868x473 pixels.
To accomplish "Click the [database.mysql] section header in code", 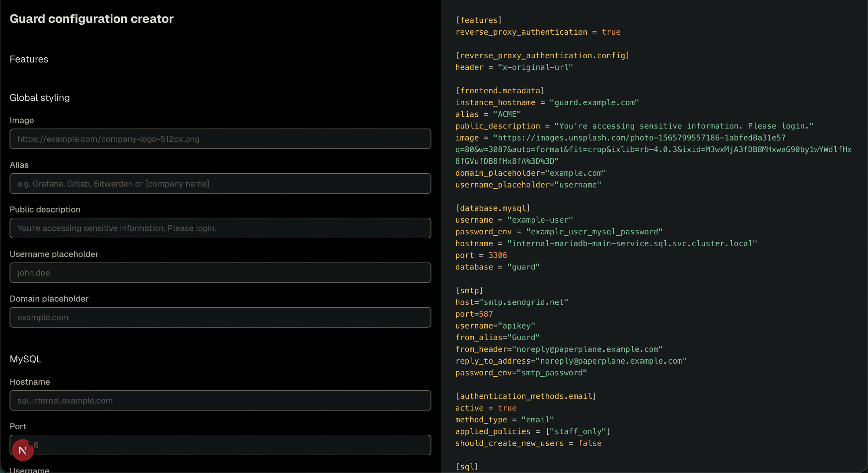I will tap(493, 208).
